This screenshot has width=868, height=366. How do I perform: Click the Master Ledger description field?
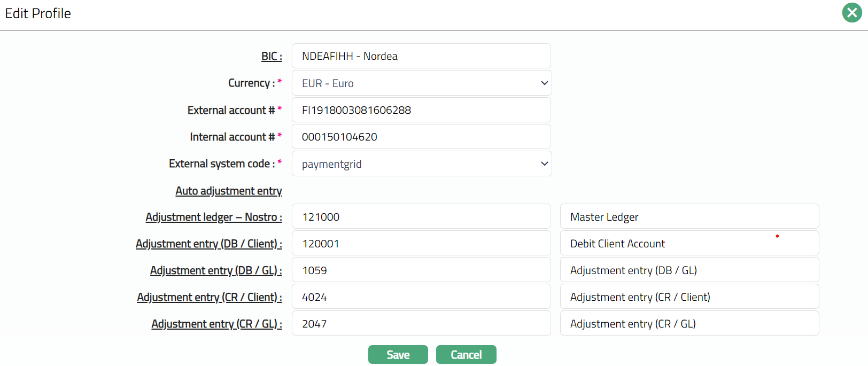[689, 217]
